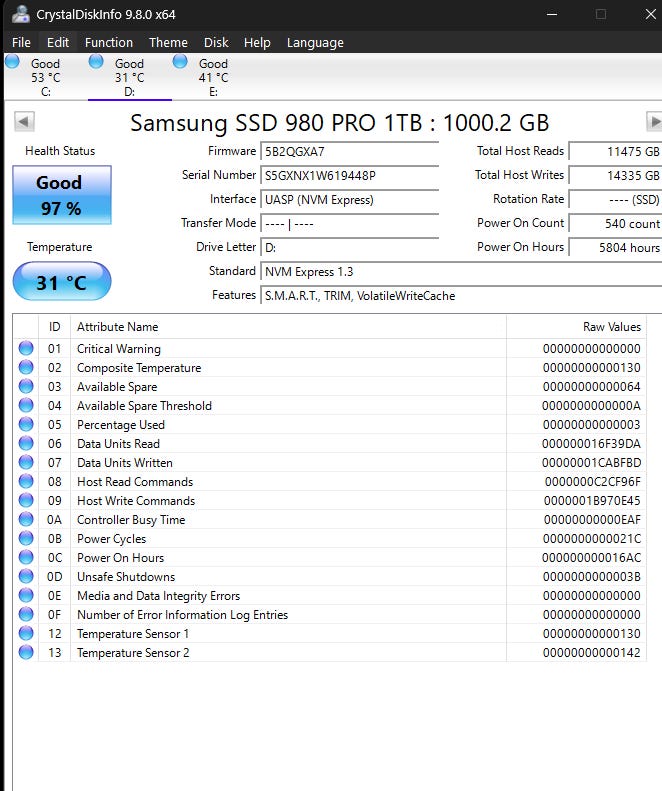Image resolution: width=662 pixels, height=791 pixels.
Task: Click the status orb beside Power Cycles
Action: [x=26, y=538]
